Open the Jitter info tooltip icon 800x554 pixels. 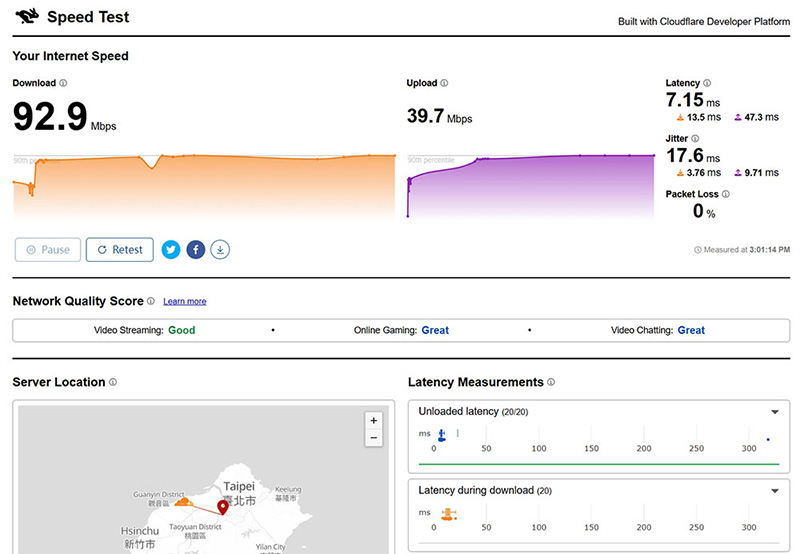pyautogui.click(x=695, y=139)
